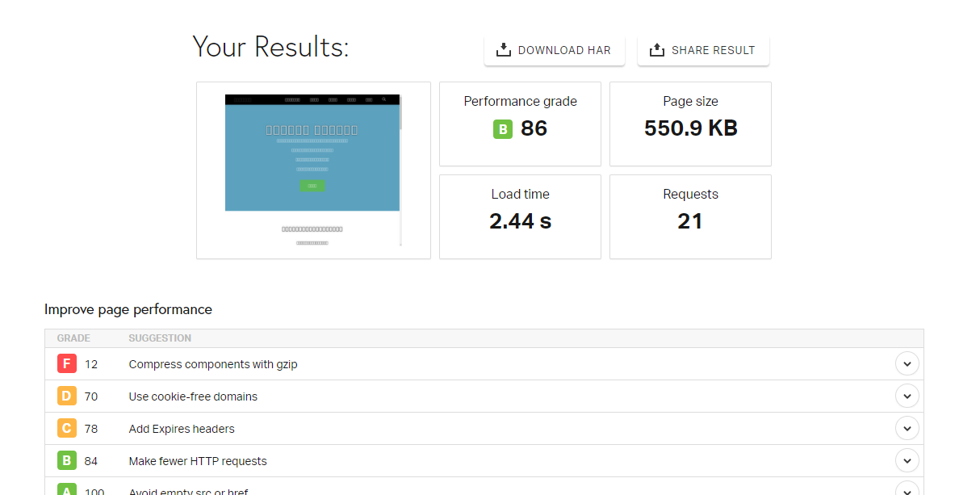The height and width of the screenshot is (495, 980).
Task: Click the green B badge beside score 84
Action: [67, 461]
